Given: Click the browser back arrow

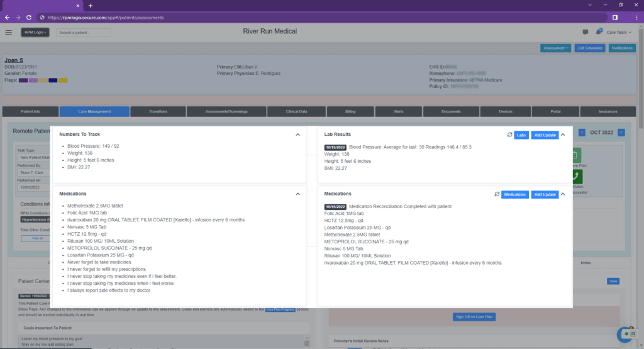Looking at the screenshot, I should pyautogui.click(x=7, y=18).
